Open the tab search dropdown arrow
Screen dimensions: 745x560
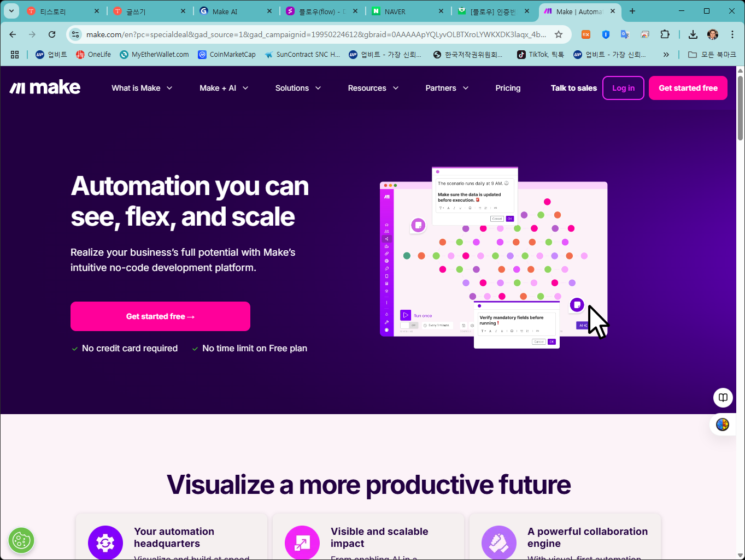coord(11,11)
